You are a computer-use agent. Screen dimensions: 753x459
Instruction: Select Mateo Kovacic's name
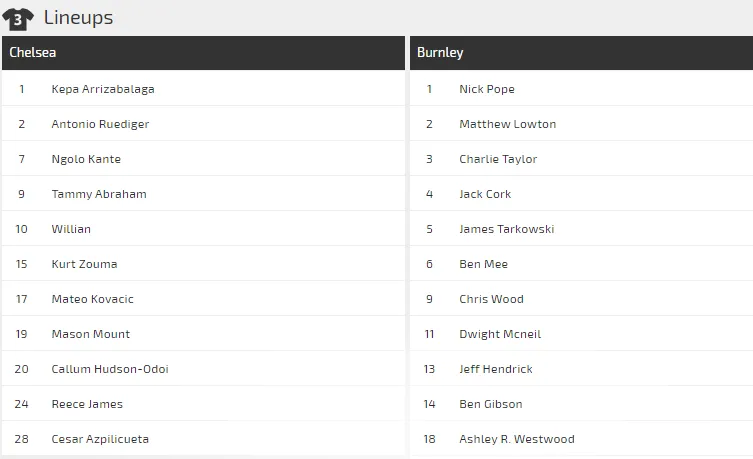click(92, 299)
